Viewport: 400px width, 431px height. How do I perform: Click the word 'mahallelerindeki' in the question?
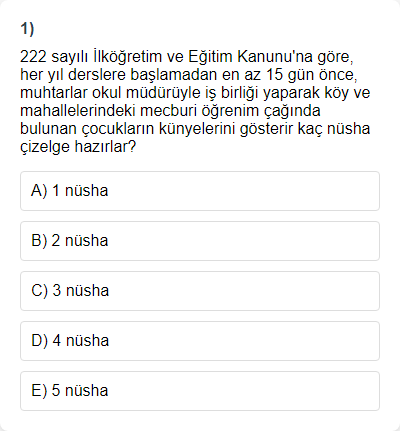click(x=77, y=111)
